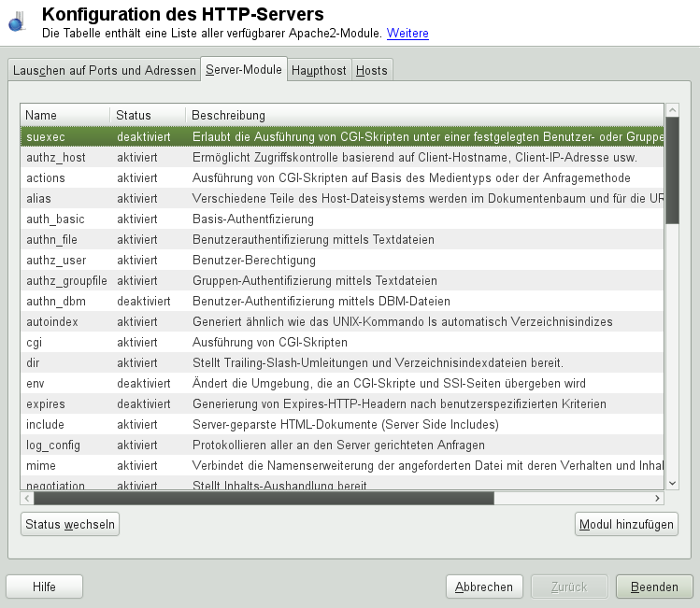The image size is (700, 608).
Task: Select the env module row
Action: [x=342, y=383]
